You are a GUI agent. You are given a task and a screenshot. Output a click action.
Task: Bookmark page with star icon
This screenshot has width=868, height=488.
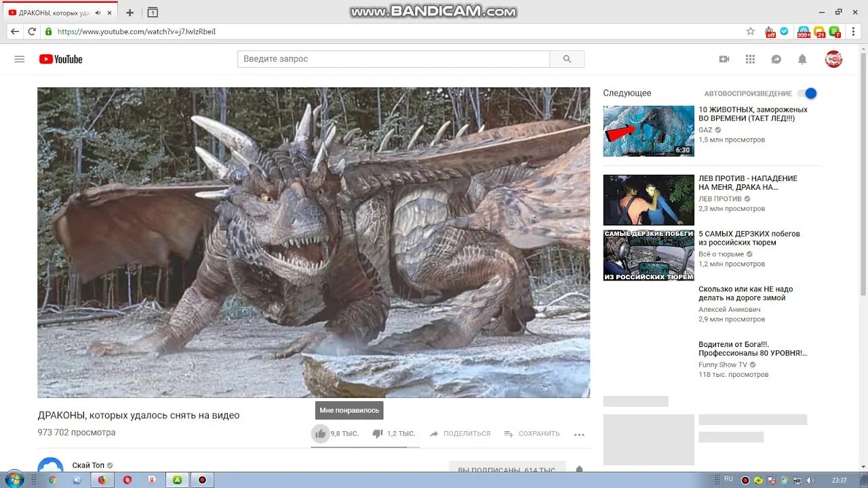[750, 31]
